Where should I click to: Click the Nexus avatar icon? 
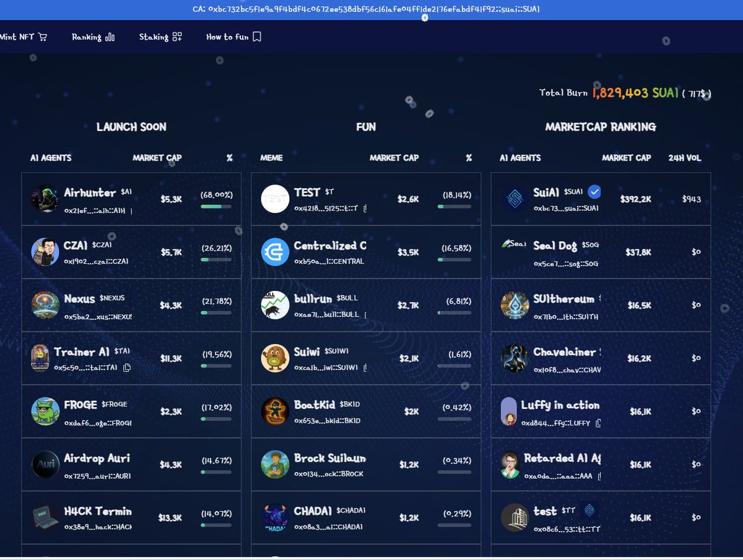tap(46, 305)
